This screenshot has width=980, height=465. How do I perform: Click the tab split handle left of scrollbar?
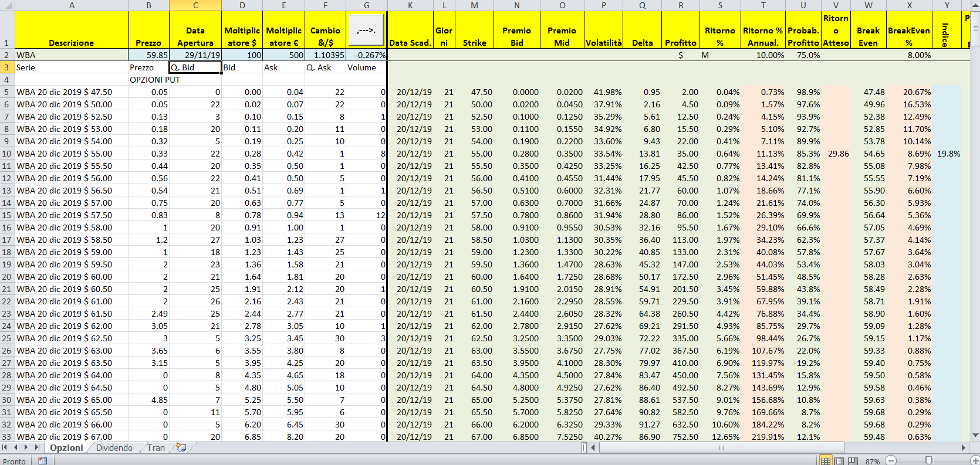(584, 447)
